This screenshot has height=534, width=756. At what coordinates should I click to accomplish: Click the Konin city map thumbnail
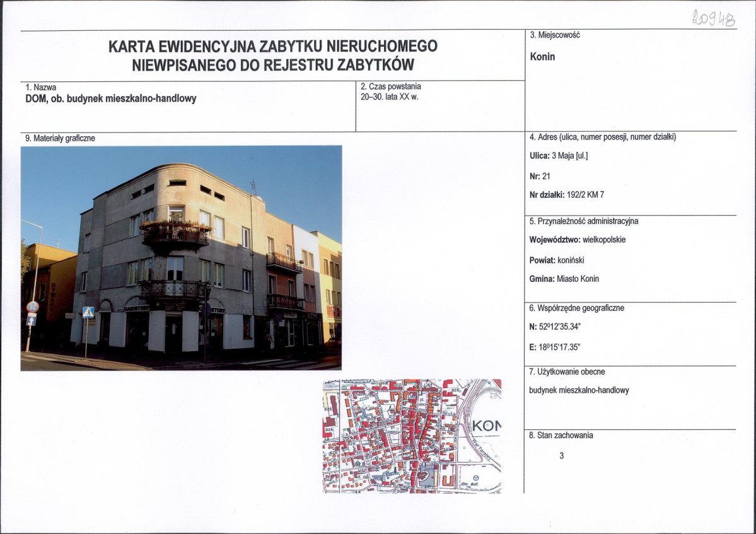[412, 436]
